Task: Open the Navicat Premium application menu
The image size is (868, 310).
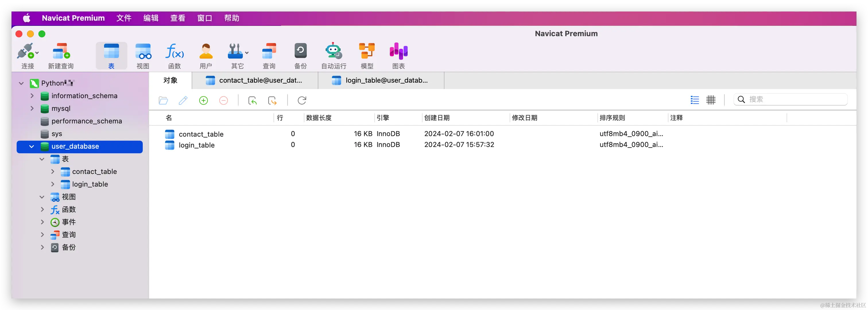Action: (x=73, y=18)
